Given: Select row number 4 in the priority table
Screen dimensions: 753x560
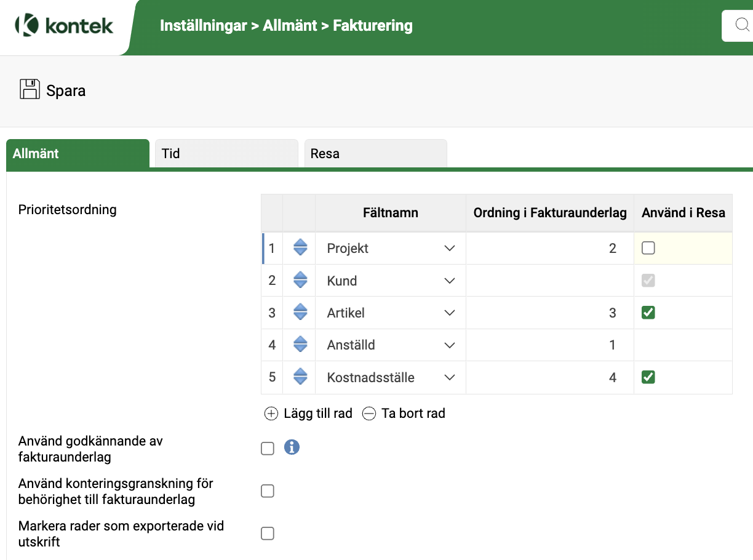Looking at the screenshot, I should tap(272, 345).
